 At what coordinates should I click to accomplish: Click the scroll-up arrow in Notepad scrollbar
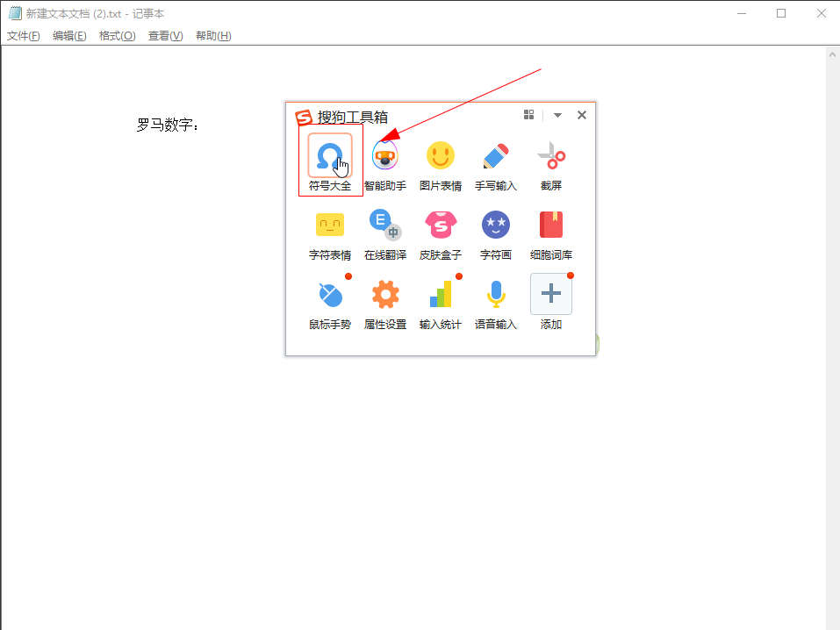click(x=832, y=54)
